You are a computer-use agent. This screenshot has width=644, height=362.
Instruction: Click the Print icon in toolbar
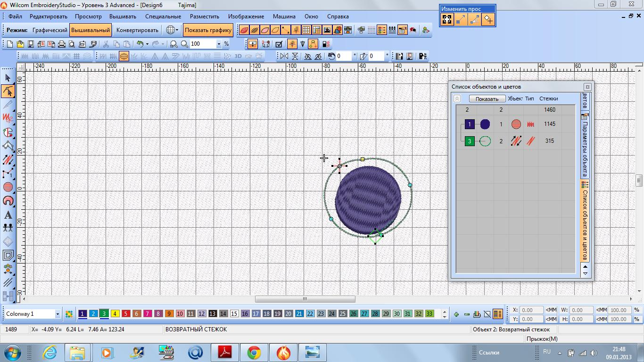point(61,44)
